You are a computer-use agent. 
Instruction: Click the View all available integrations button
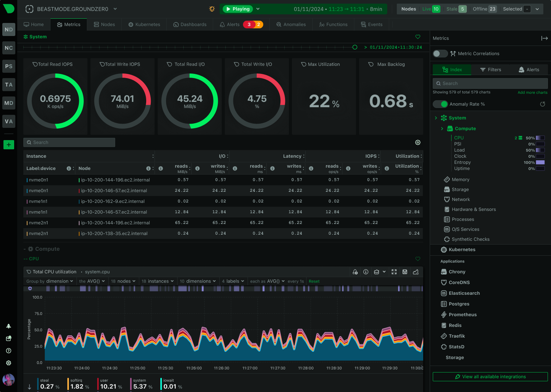(490, 376)
